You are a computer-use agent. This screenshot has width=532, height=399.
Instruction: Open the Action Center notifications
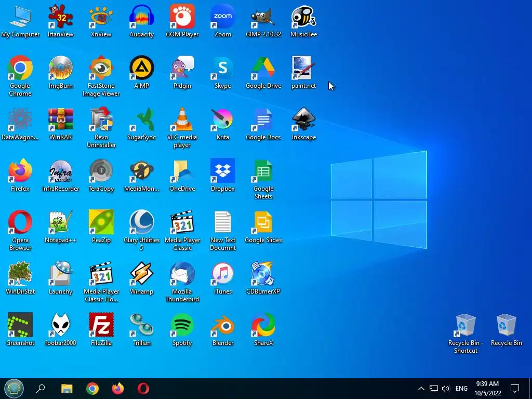[515, 389]
